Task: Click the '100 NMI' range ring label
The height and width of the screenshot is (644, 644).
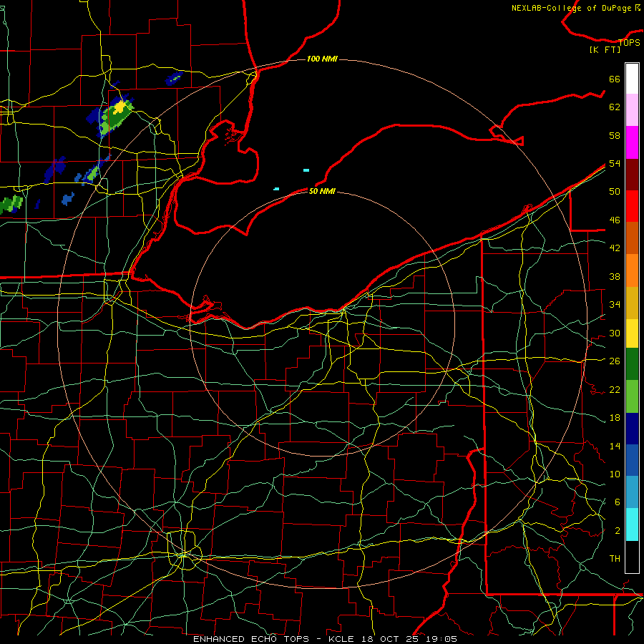Action: coord(322,59)
